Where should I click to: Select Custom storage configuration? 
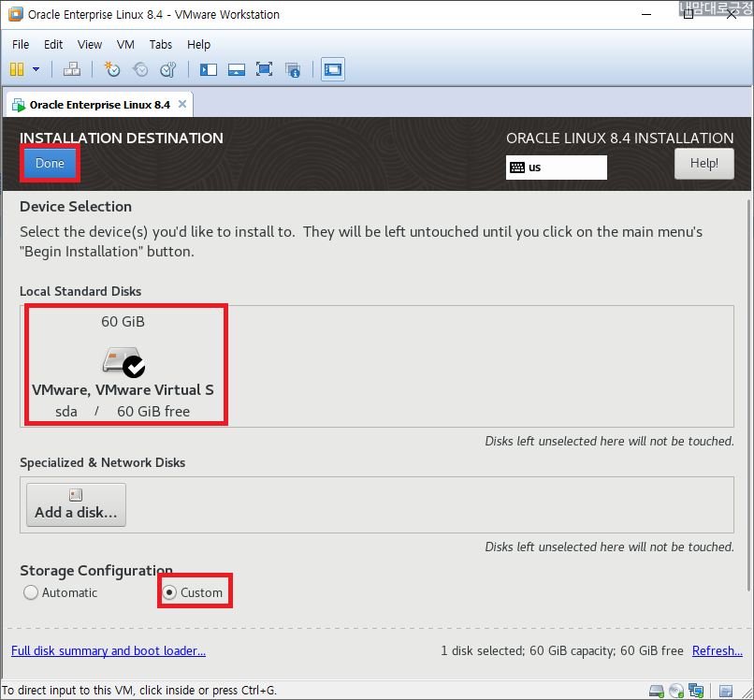193,592
